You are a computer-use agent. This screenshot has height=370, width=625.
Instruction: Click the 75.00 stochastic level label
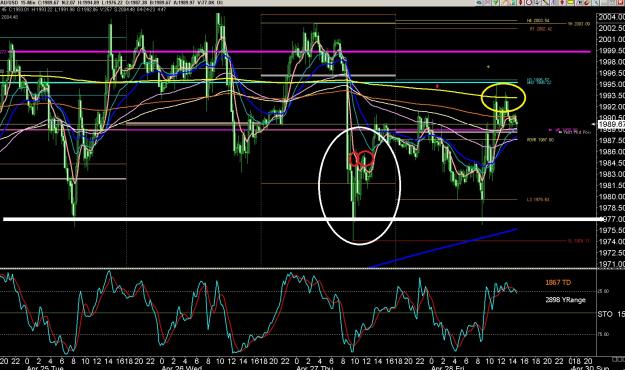(603, 335)
